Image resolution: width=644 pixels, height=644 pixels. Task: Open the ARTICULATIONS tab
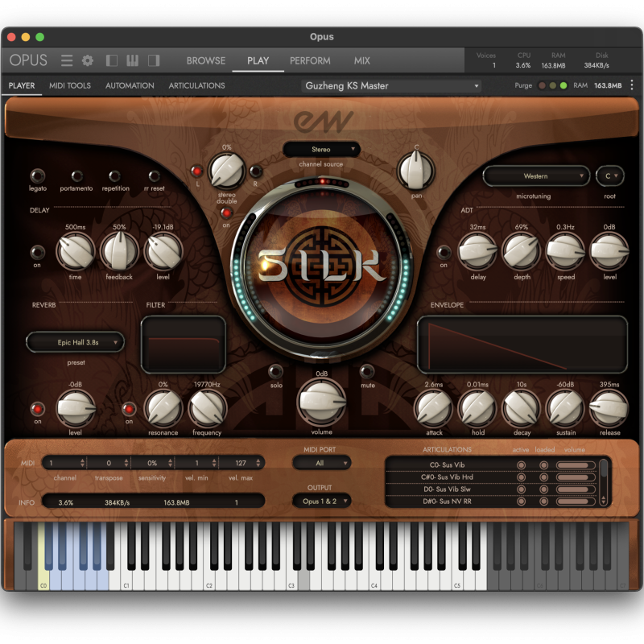(196, 85)
